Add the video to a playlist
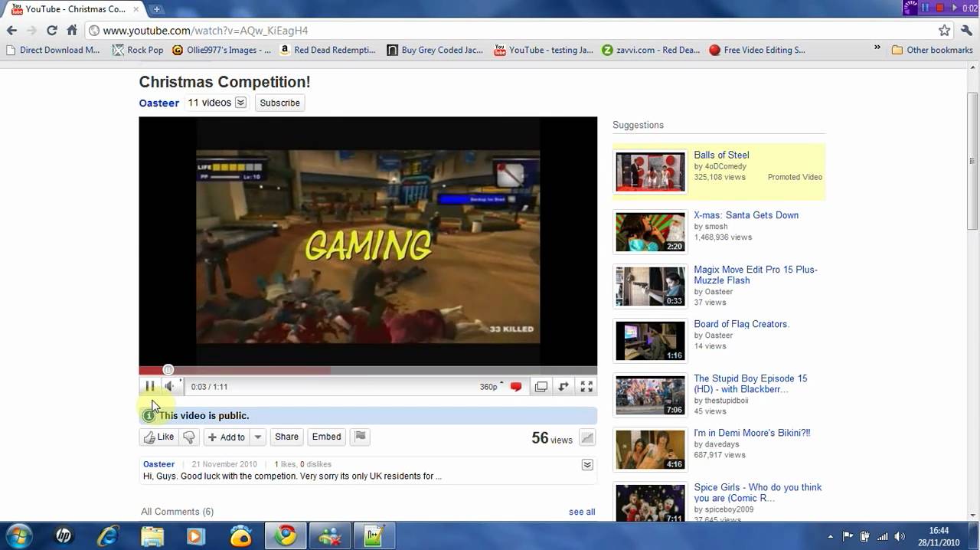 coord(227,437)
